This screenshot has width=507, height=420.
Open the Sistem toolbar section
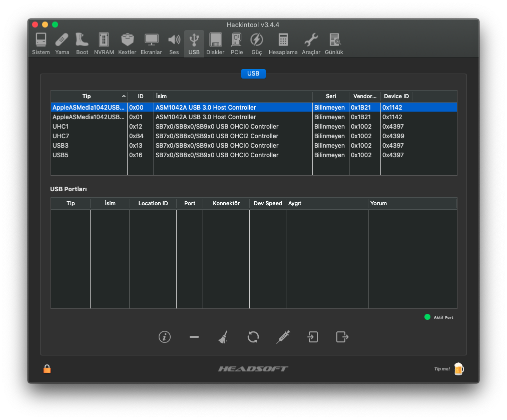(41, 44)
